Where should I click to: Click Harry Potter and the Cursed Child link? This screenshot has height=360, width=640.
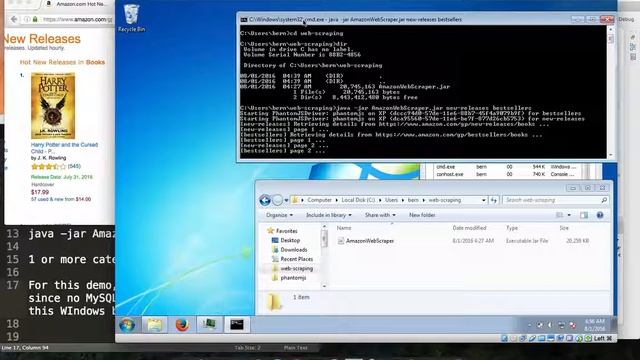click(64, 148)
